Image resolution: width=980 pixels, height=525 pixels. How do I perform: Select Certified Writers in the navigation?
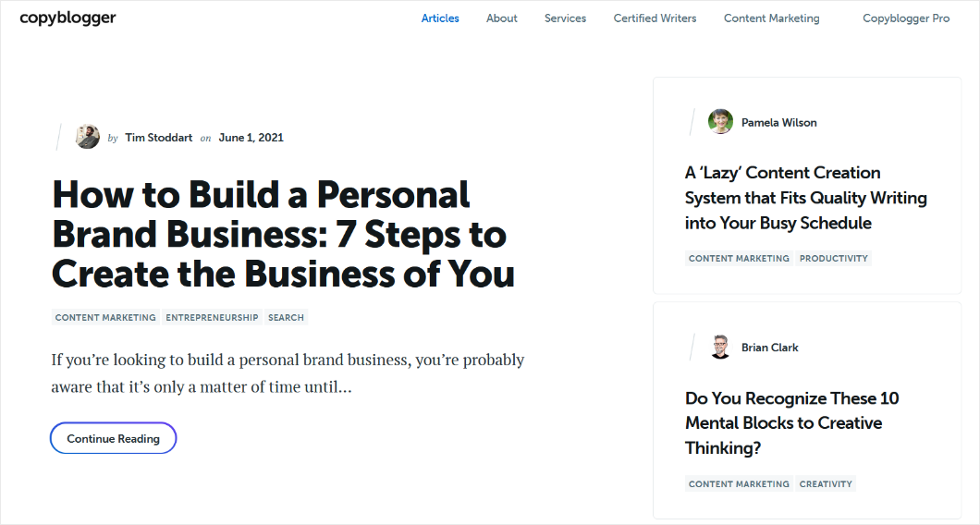[655, 18]
